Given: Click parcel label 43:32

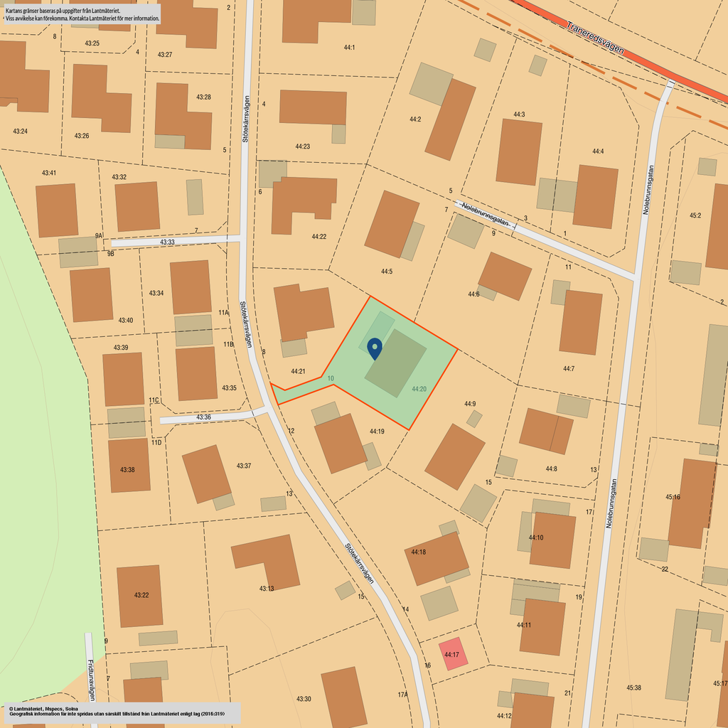Looking at the screenshot, I should (x=119, y=177).
